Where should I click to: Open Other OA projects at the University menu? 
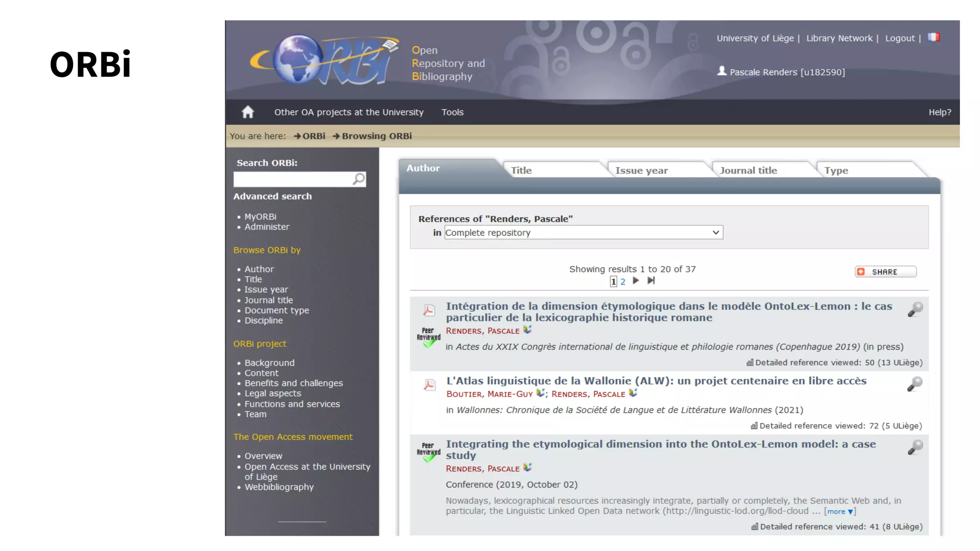coord(348,112)
